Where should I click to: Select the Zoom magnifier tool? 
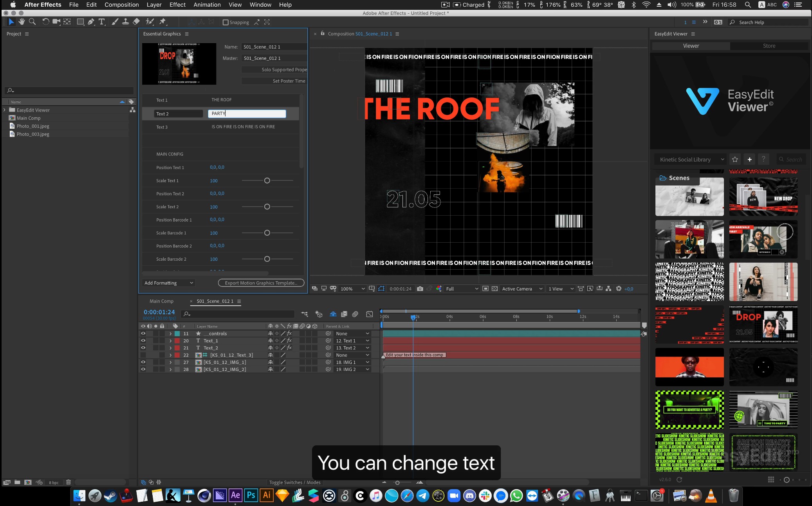(32, 22)
